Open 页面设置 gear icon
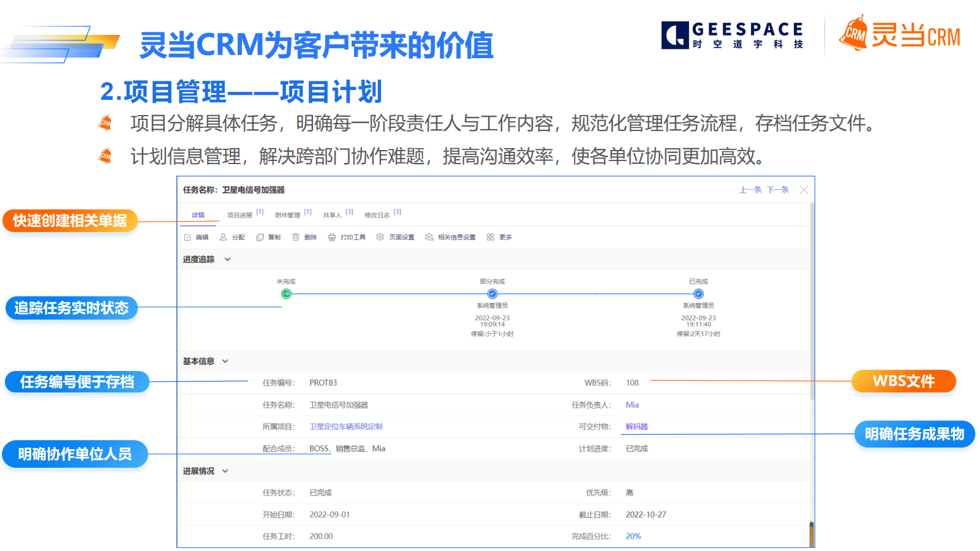 pos(380,238)
